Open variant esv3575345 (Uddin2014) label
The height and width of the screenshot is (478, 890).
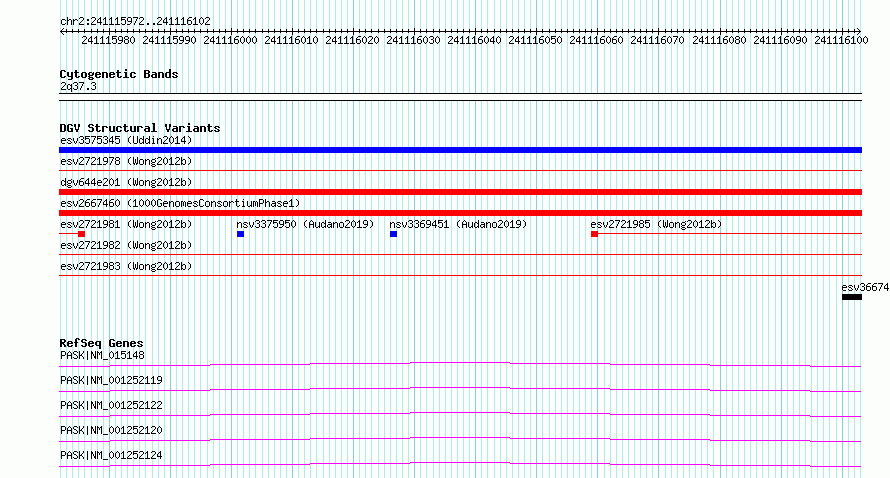(x=126, y=140)
